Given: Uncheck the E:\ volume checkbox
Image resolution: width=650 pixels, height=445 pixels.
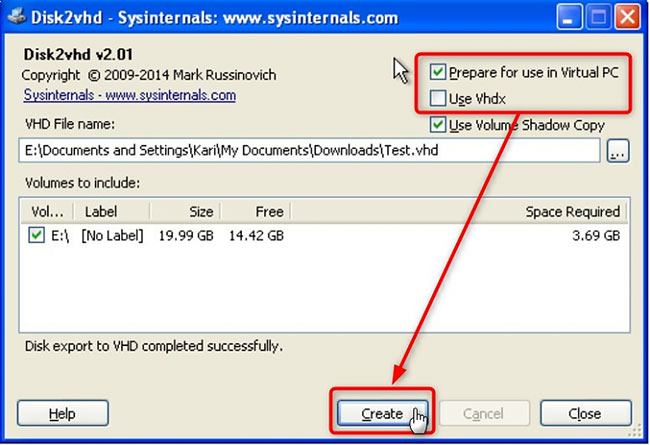Looking at the screenshot, I should click(x=36, y=235).
